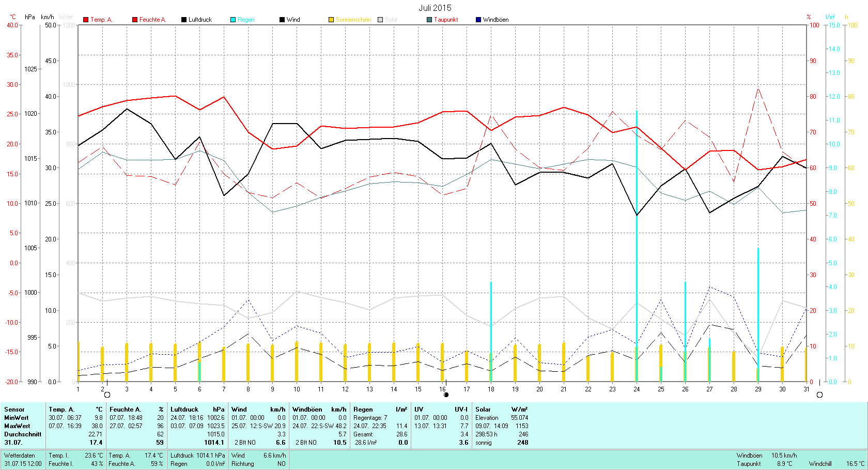The image size is (868, 470).
Task: Click the max gust value '48.2'
Action: point(341,426)
